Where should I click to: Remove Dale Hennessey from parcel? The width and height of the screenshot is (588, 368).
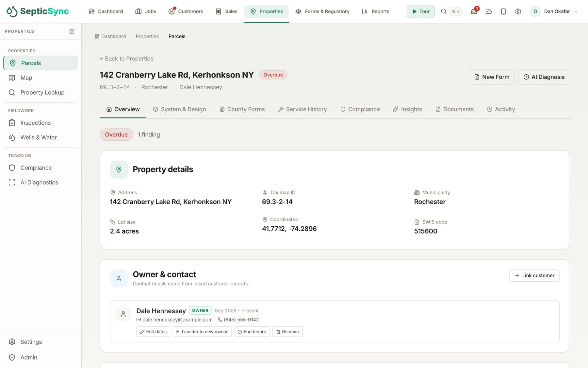(x=287, y=332)
